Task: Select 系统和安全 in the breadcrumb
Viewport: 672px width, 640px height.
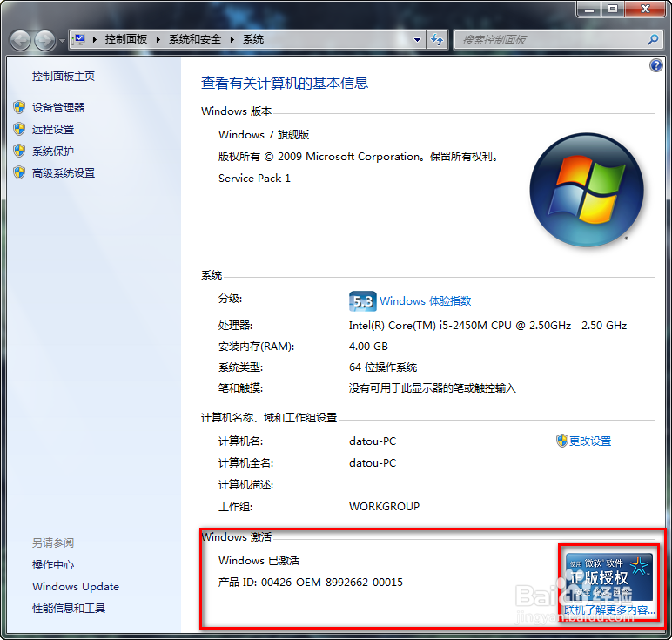Action: point(195,39)
